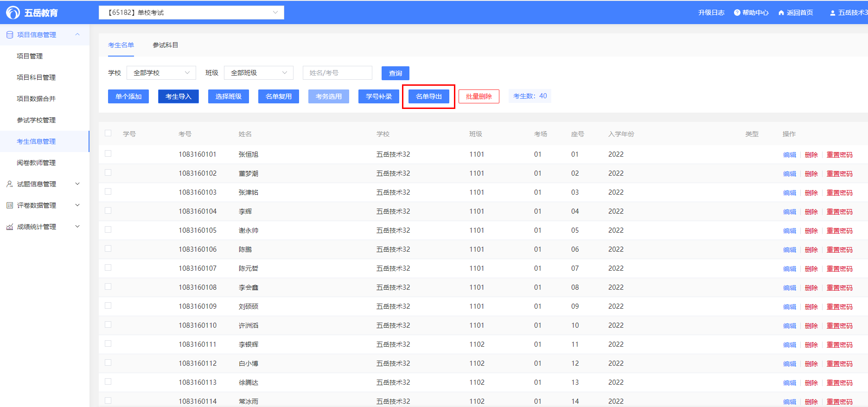Switch to the 参试科目 tab

click(165, 45)
